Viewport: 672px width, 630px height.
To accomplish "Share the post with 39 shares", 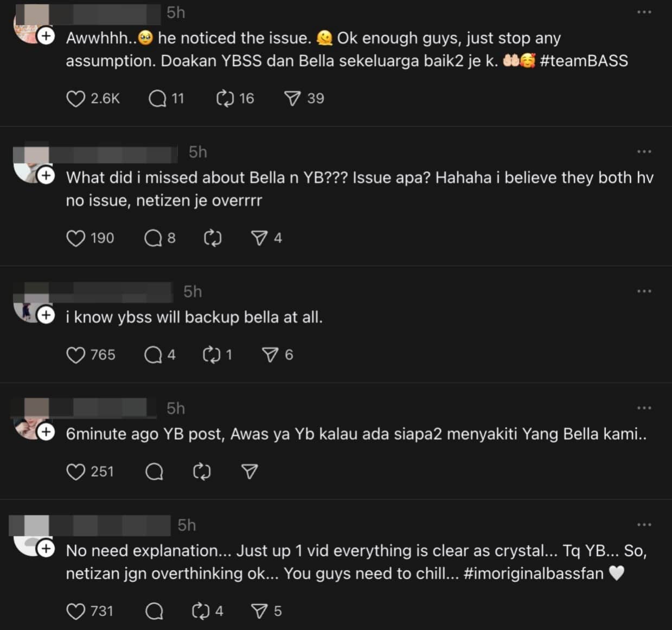I will pyautogui.click(x=292, y=99).
